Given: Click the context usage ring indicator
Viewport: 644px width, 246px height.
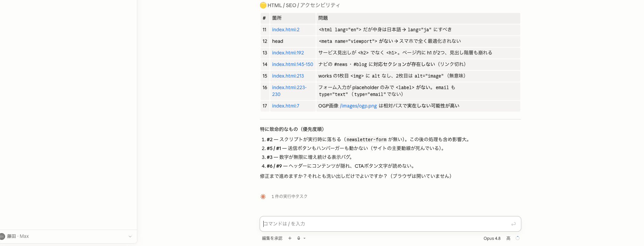Looking at the screenshot, I should click(518, 238).
